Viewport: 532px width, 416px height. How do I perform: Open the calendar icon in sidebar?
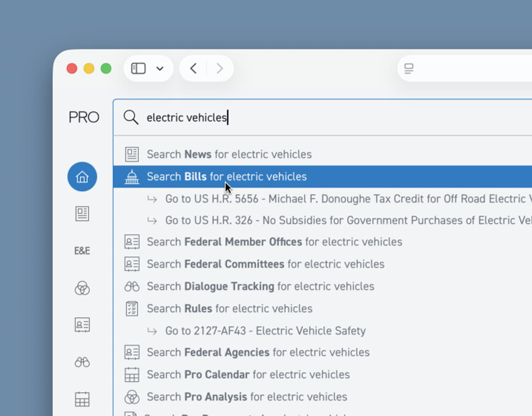[x=82, y=399]
